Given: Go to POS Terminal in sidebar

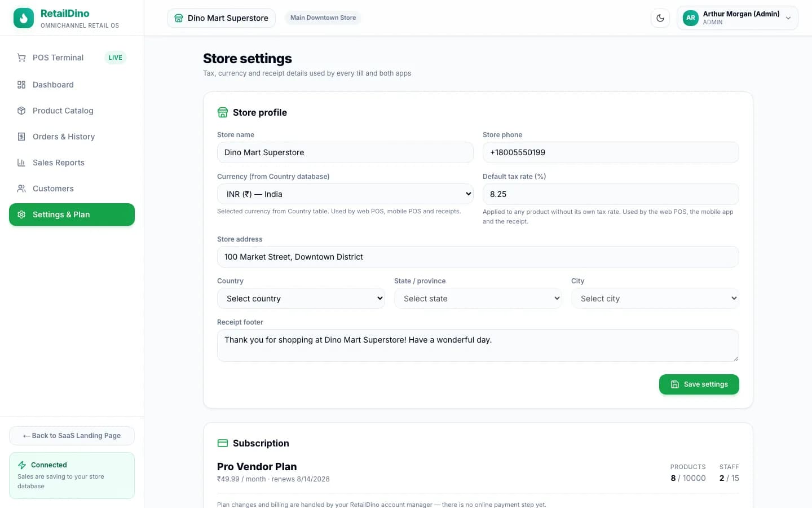Looking at the screenshot, I should [72, 58].
